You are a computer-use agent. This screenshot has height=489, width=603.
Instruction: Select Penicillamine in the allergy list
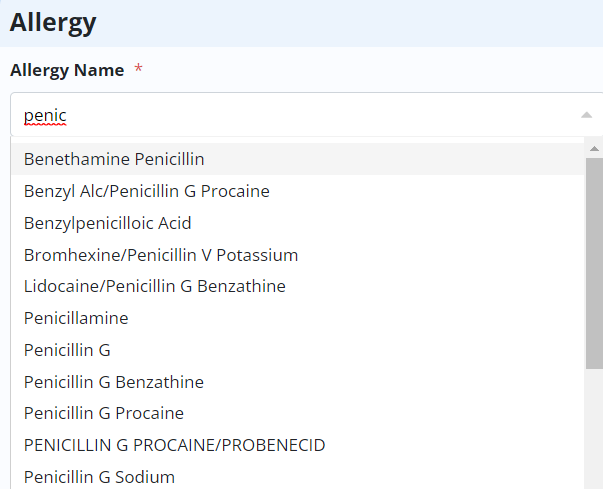click(76, 318)
